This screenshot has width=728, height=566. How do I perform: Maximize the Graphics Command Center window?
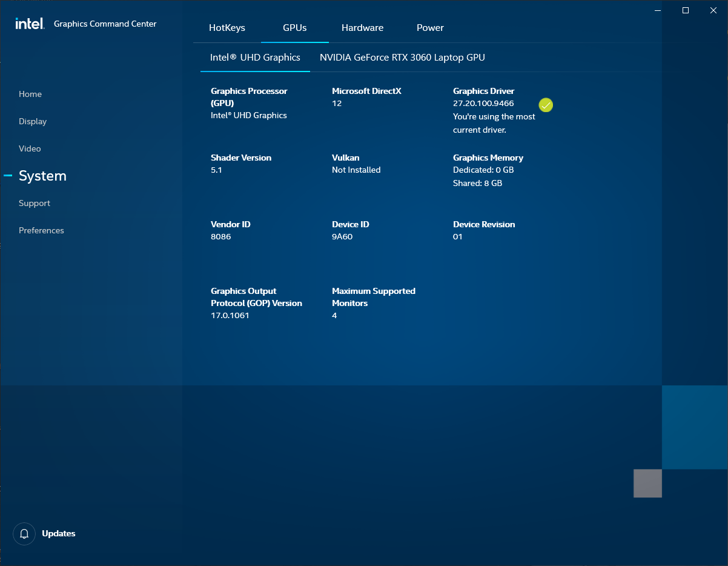coord(686,10)
